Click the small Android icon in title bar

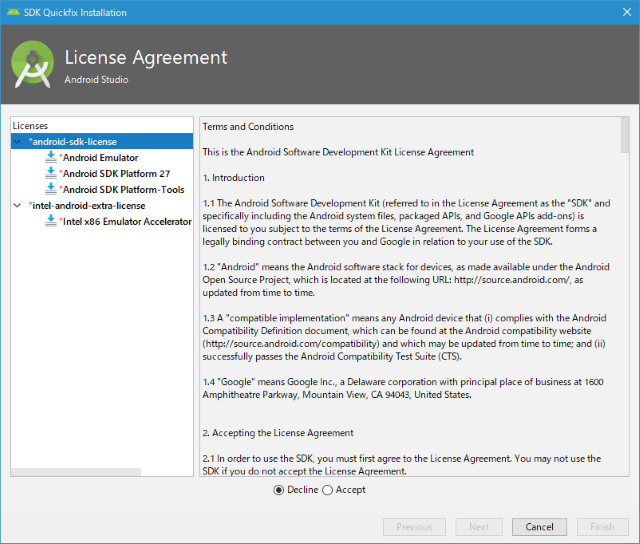(x=13, y=12)
